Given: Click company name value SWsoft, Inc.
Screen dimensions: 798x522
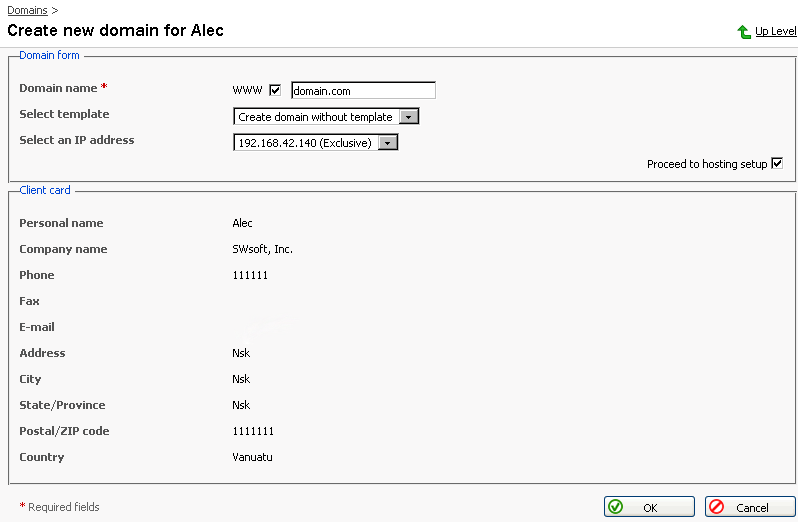Looking at the screenshot, I should pyautogui.click(x=262, y=249).
